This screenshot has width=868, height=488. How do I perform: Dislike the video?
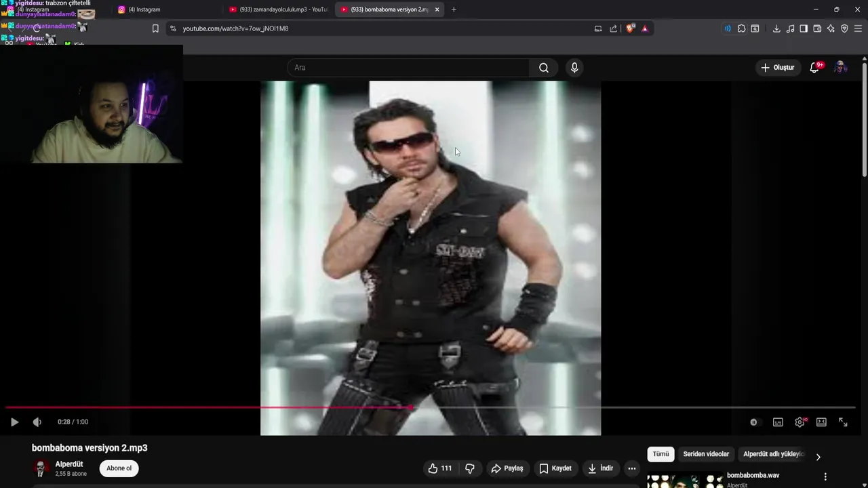[x=470, y=468]
